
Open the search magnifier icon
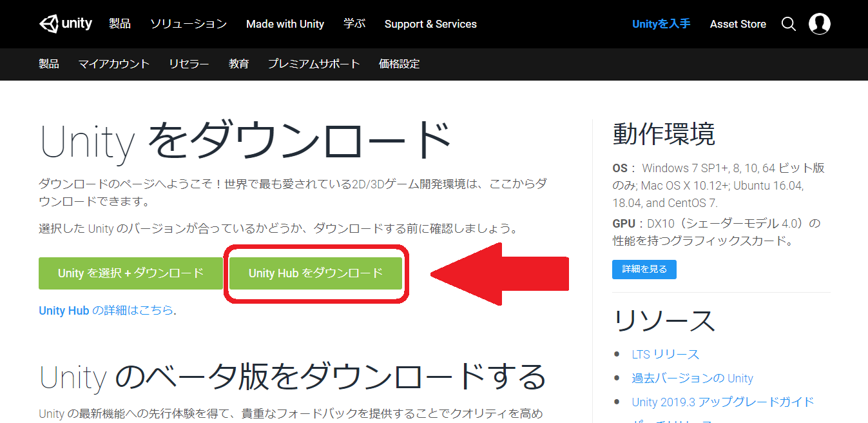(788, 24)
